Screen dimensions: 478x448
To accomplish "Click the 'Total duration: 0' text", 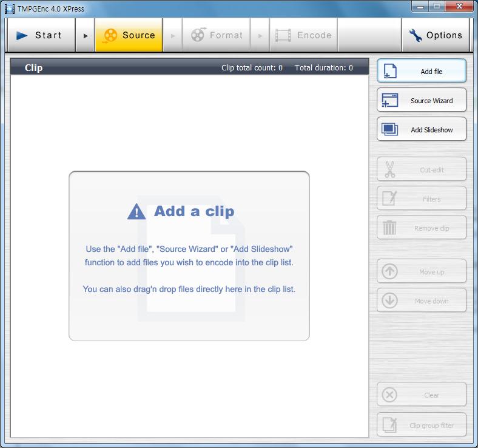I will (324, 68).
